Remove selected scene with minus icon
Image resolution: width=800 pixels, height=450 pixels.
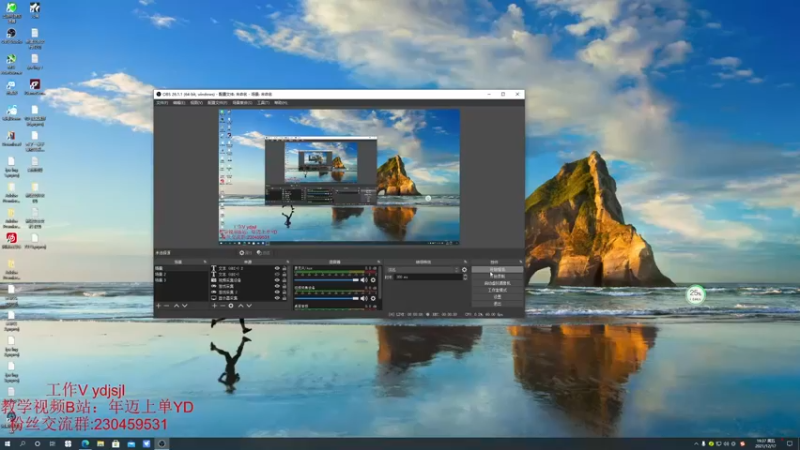166,306
